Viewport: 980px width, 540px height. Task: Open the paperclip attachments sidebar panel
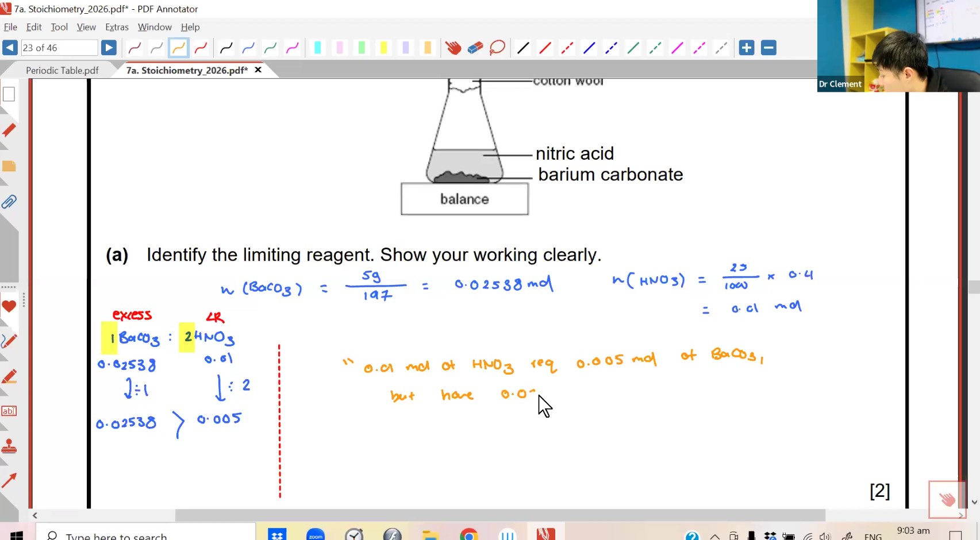click(9, 202)
